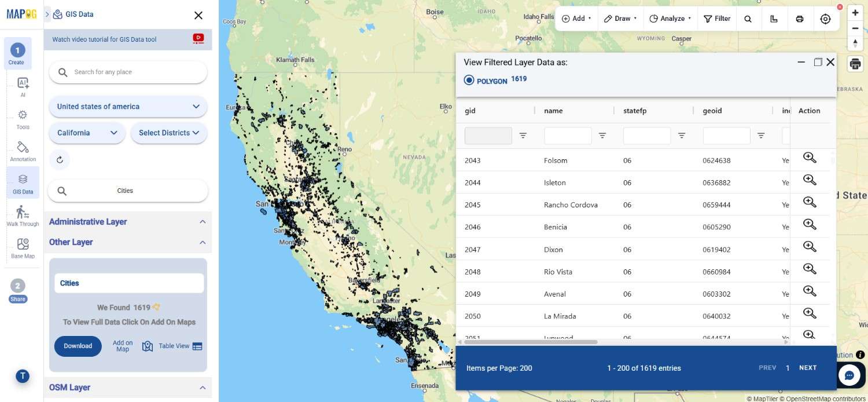Click the statefp column filter input
Screen dimensions: 868x402
(x=647, y=136)
